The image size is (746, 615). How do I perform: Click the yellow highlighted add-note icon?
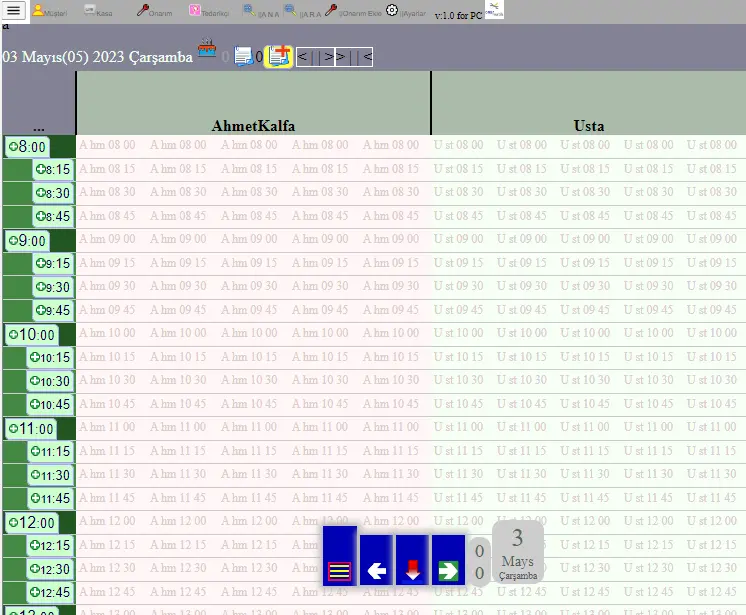pos(279,56)
